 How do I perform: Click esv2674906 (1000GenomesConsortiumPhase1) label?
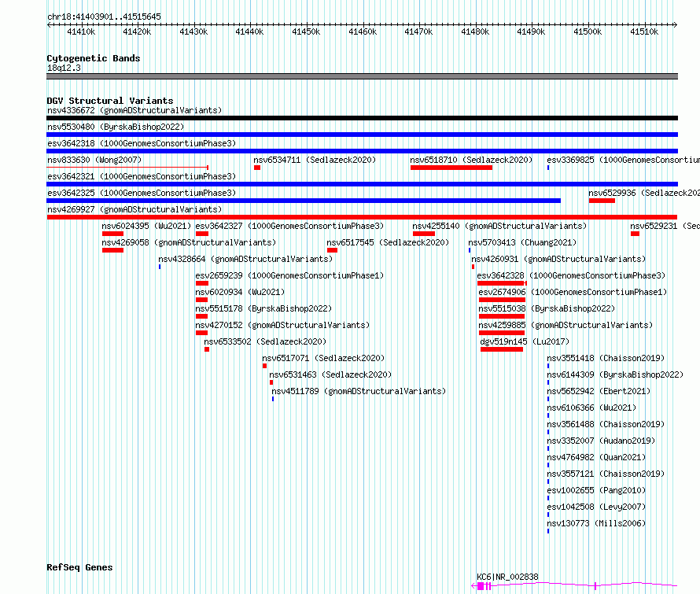[573, 292]
